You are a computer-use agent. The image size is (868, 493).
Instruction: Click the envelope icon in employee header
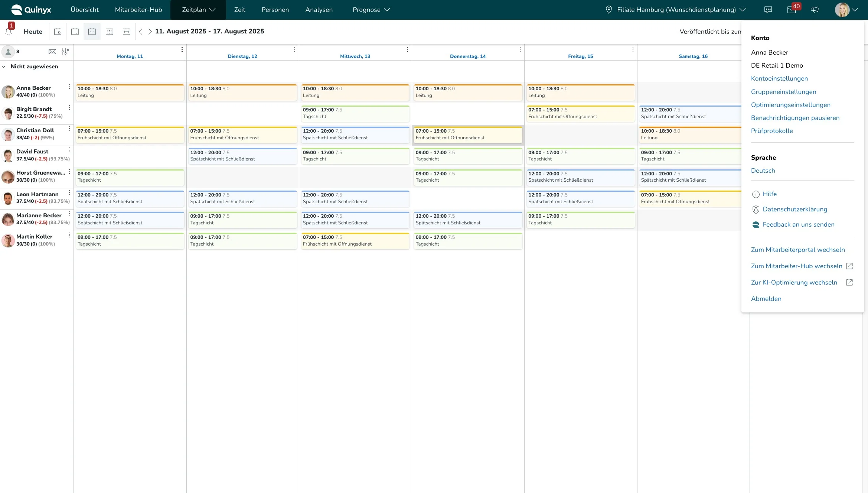52,52
